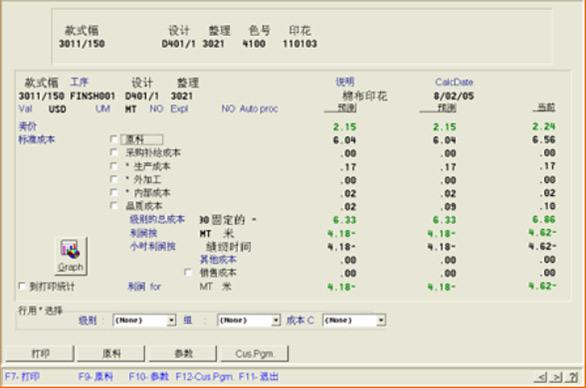The width and height of the screenshot is (586, 388).
Task: Click the 打印 button
Action: tap(40, 353)
